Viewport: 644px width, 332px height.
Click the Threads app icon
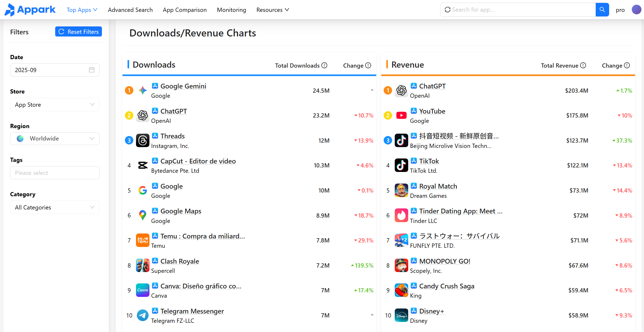[143, 141]
